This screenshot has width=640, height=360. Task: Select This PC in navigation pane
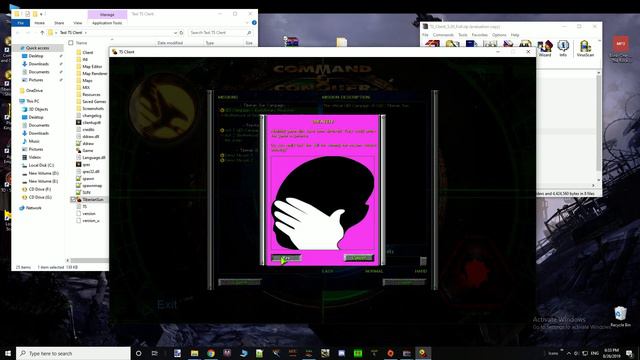click(x=33, y=101)
